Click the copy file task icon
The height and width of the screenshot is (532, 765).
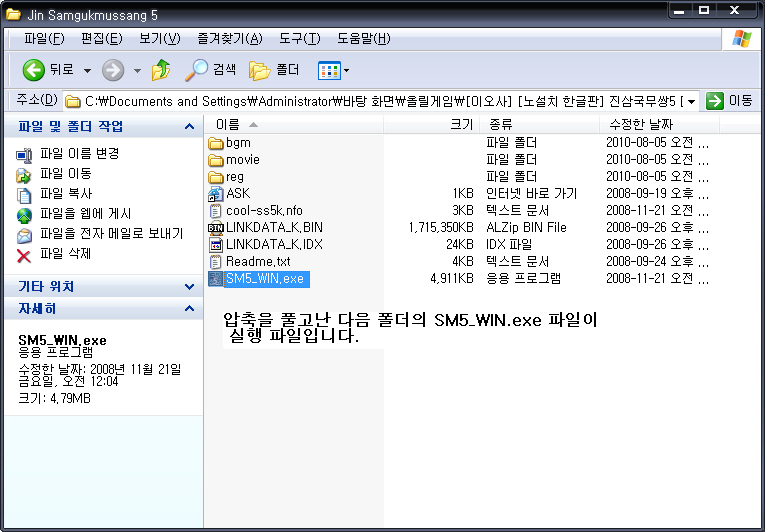[x=24, y=195]
